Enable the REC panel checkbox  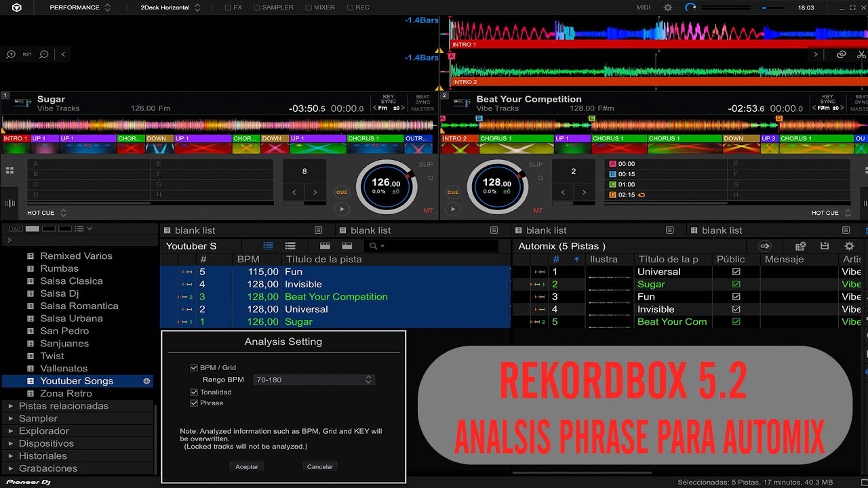point(350,7)
